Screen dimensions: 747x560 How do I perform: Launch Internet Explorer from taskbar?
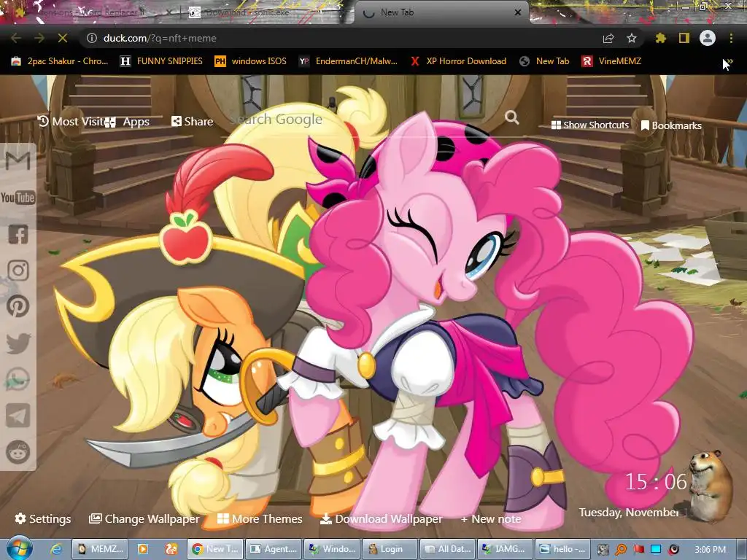55,549
